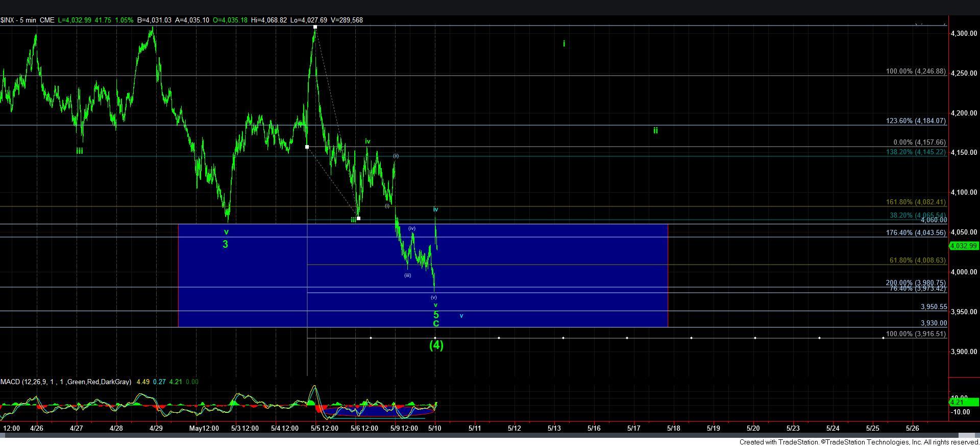
Task: Select the large green (4) wave label
Action: point(436,345)
